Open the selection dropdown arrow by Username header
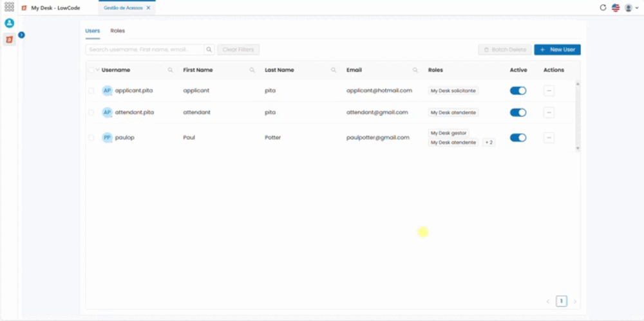 click(98, 69)
